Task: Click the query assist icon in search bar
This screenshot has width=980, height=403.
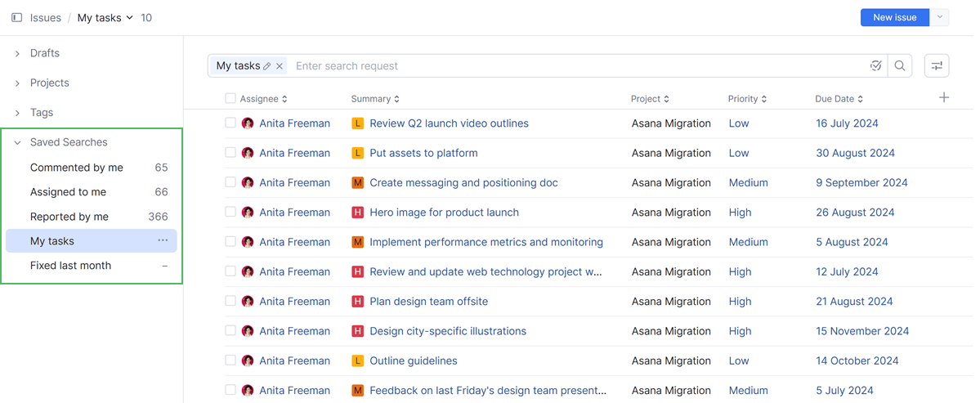Action: pyautogui.click(x=875, y=66)
